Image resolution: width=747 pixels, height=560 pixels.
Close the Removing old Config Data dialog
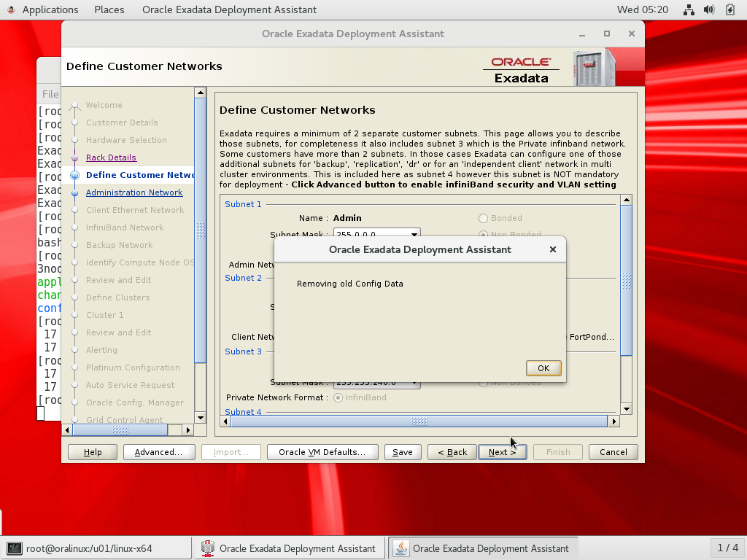pyautogui.click(x=552, y=249)
